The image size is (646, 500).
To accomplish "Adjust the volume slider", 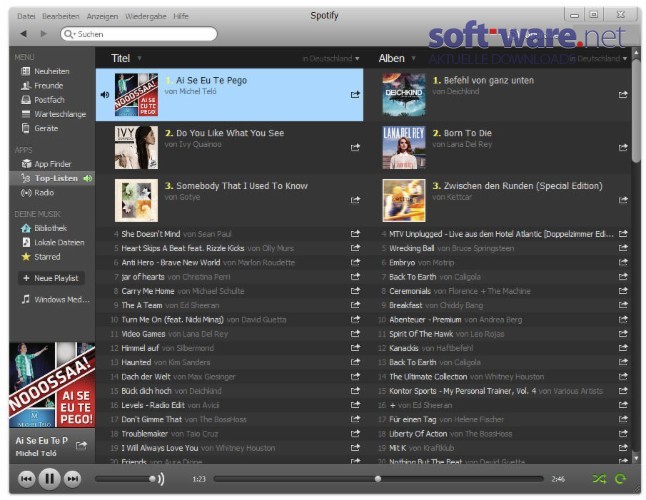I will 125,479.
